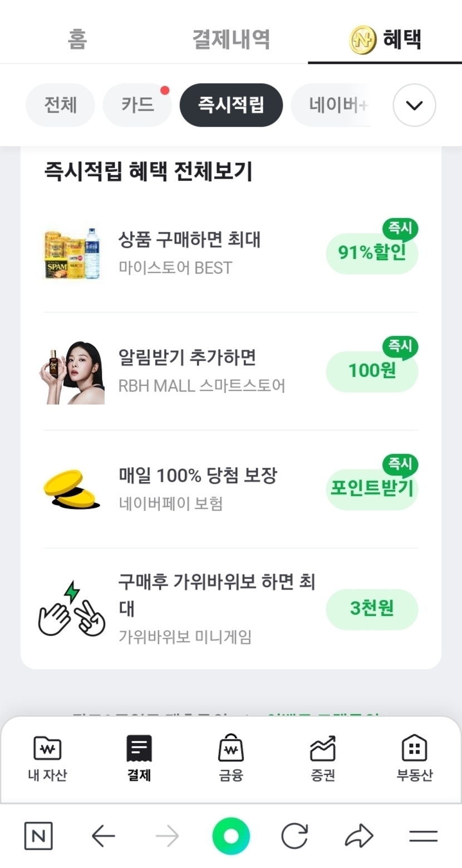Tap the share arrow icon
The image size is (462, 868).
[358, 836]
